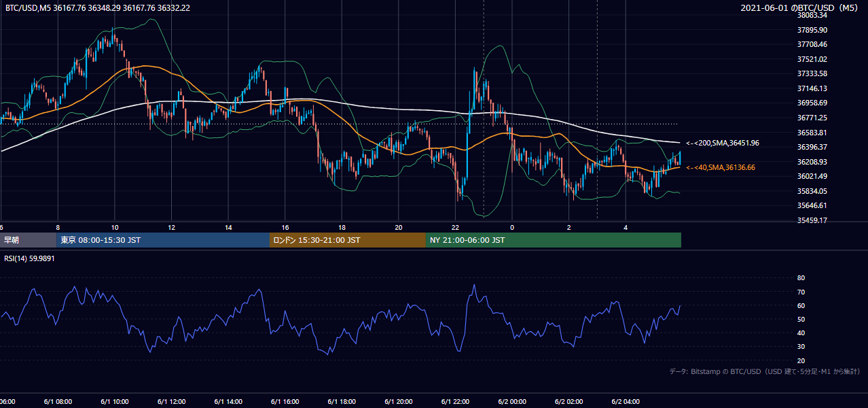The height and width of the screenshot is (408, 868).
Task: Click the 6/1 20:00 time axis marker
Action: (399, 401)
